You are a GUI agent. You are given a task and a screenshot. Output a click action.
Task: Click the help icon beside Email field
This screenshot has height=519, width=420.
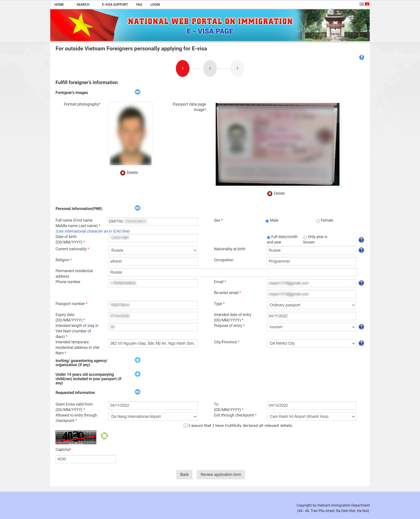[361, 283]
